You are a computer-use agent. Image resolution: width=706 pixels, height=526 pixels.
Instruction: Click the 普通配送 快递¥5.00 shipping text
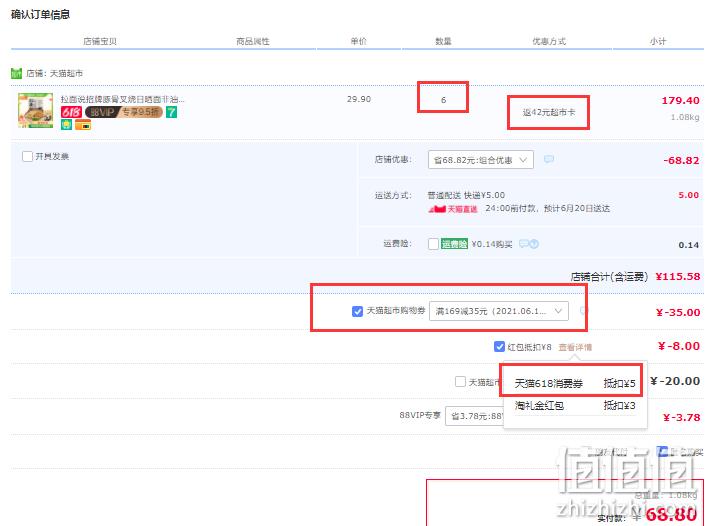click(466, 195)
